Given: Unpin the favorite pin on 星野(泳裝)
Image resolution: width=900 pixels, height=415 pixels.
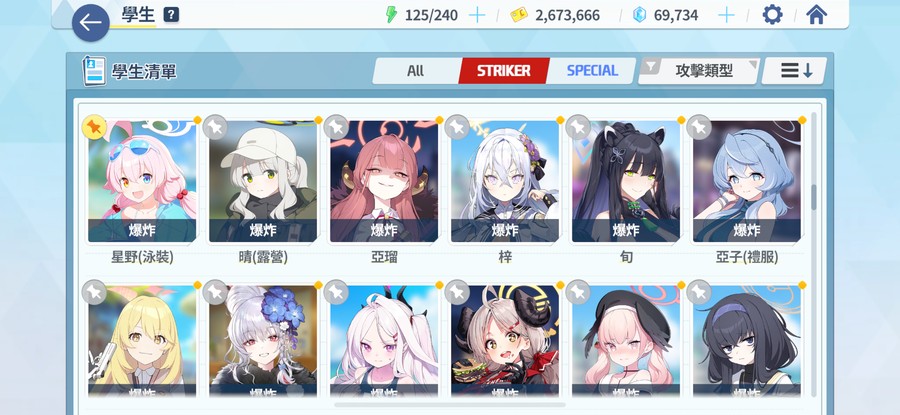Looking at the screenshot, I should coord(94,127).
